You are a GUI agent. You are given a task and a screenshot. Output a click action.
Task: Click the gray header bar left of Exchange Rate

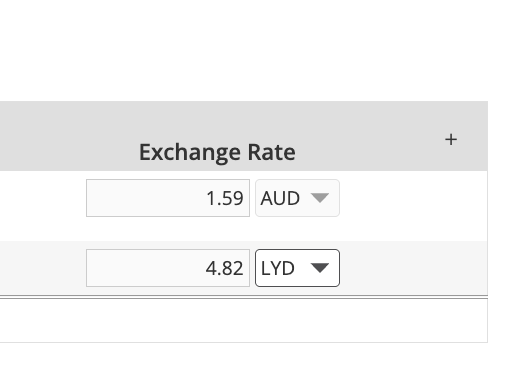[x=67, y=136]
